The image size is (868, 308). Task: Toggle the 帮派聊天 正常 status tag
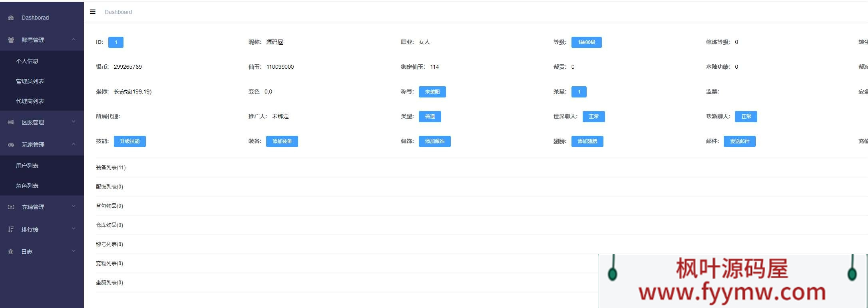click(746, 117)
